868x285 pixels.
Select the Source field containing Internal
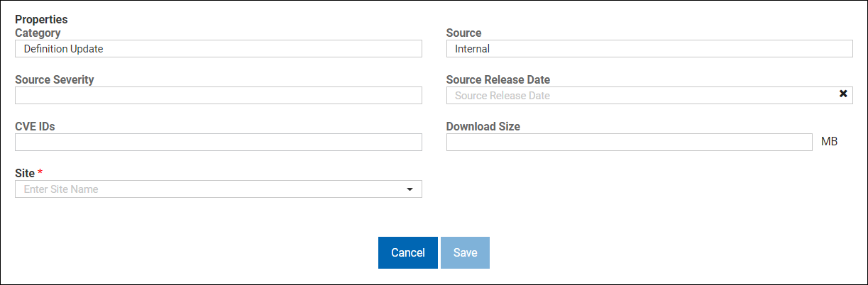(649, 49)
